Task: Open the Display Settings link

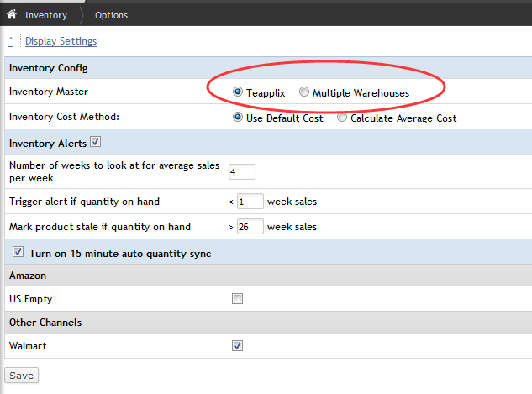Action: point(61,41)
